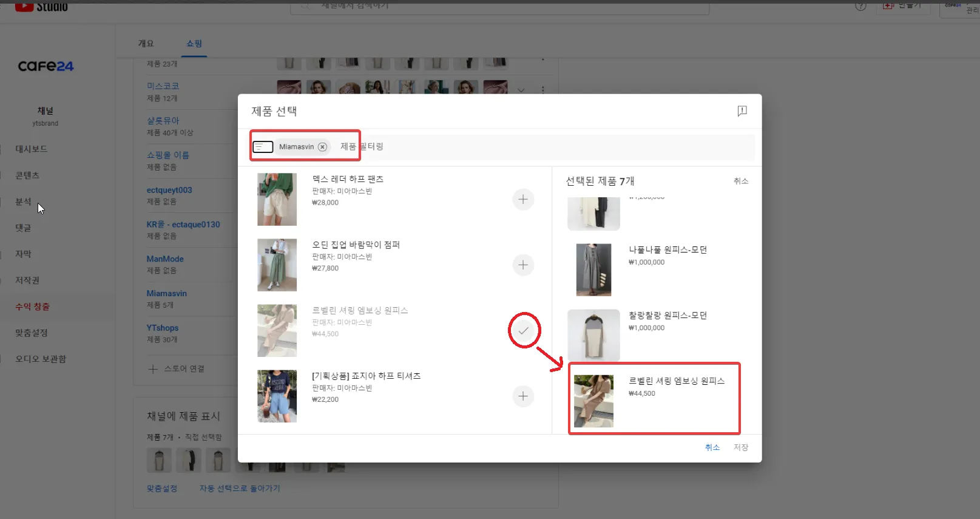
Task: Click the help icon in the top bar
Action: pos(860,6)
